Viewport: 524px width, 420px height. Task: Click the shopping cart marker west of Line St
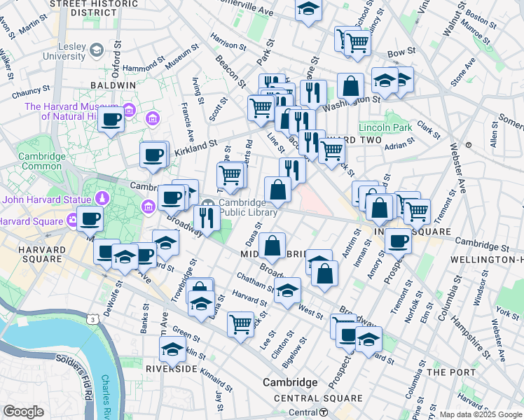(261, 111)
